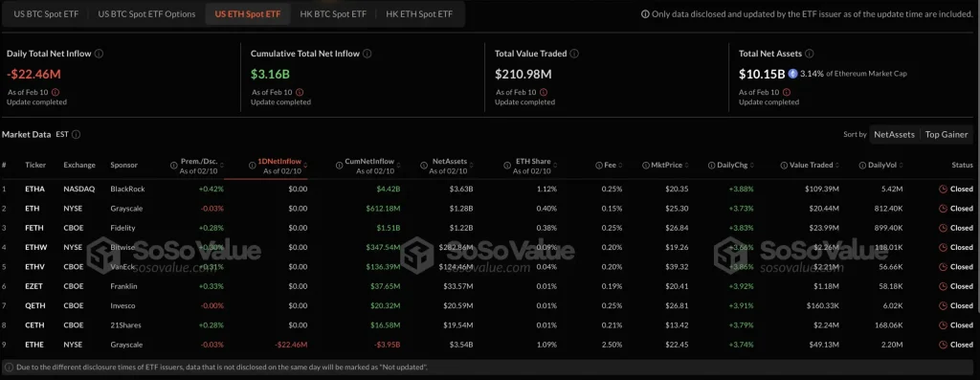Click alert icon next to Total Net Assets date
The height and width of the screenshot is (380, 980).
pos(787,92)
